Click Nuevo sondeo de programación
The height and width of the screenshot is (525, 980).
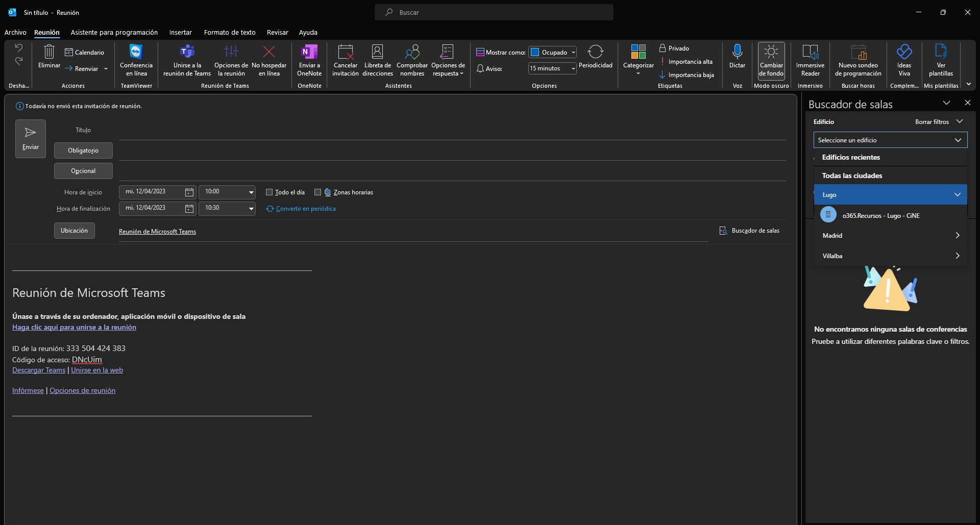pyautogui.click(x=858, y=60)
